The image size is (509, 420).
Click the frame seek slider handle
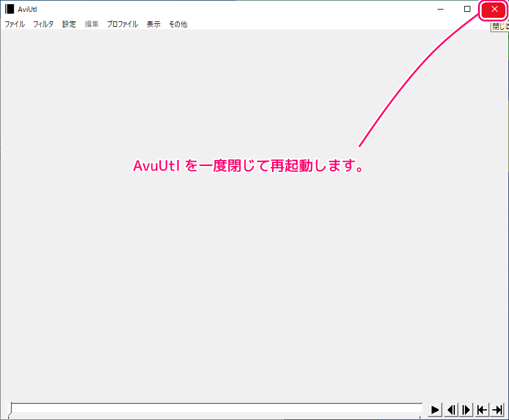pos(9,409)
